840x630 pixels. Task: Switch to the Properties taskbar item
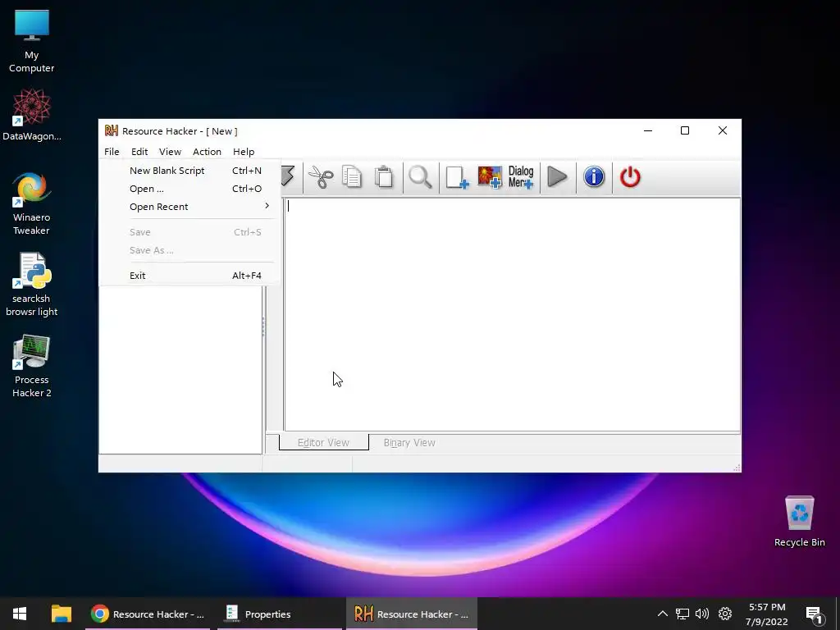tap(280, 614)
